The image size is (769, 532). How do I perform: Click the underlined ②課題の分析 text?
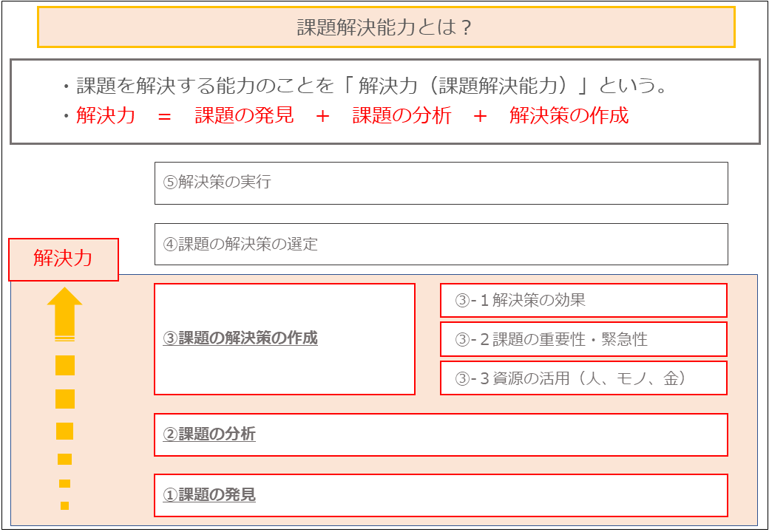pyautogui.click(x=209, y=434)
